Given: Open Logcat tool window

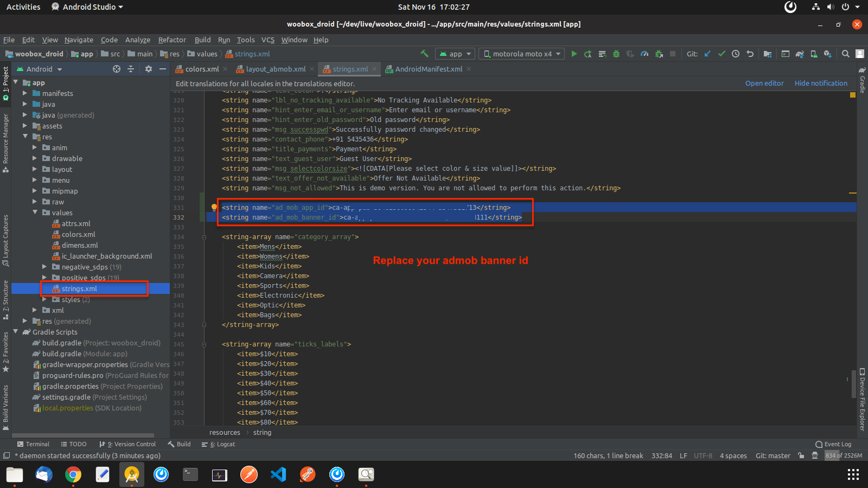Looking at the screenshot, I should pyautogui.click(x=218, y=444).
